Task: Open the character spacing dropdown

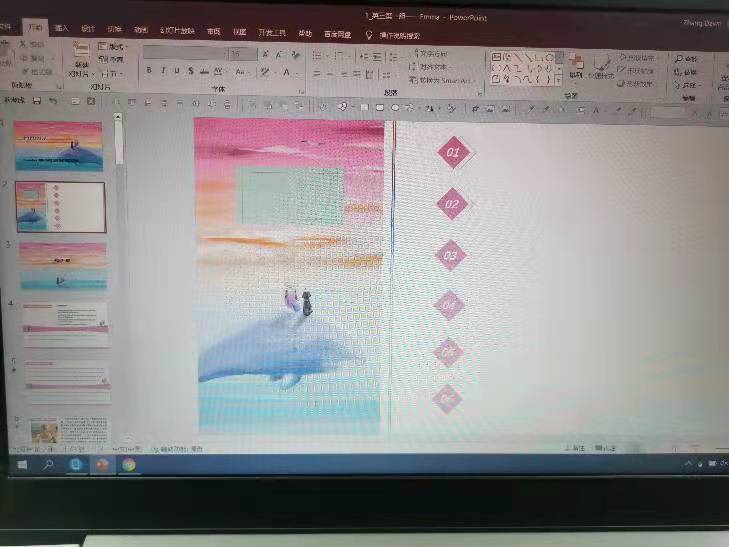Action: pos(219,72)
